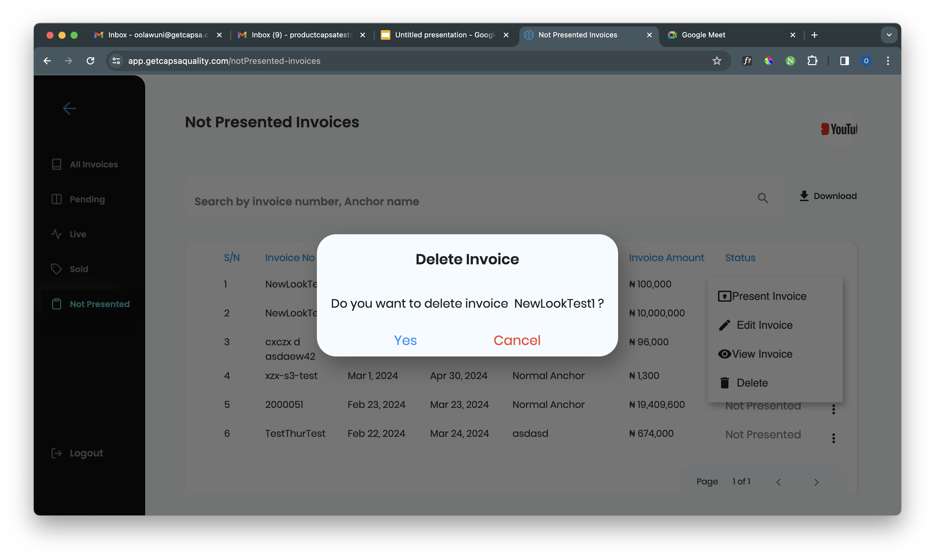Image resolution: width=935 pixels, height=560 pixels.
Task: Click the Feb 22, 2024 date cell
Action: click(376, 433)
